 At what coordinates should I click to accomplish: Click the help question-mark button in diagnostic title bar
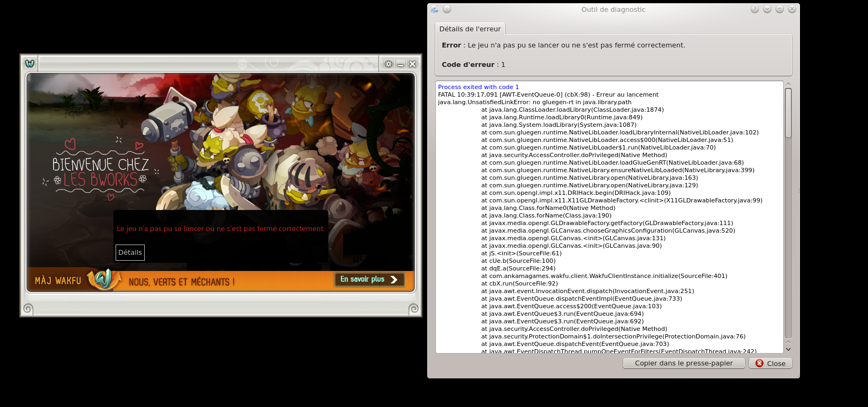coord(755,9)
